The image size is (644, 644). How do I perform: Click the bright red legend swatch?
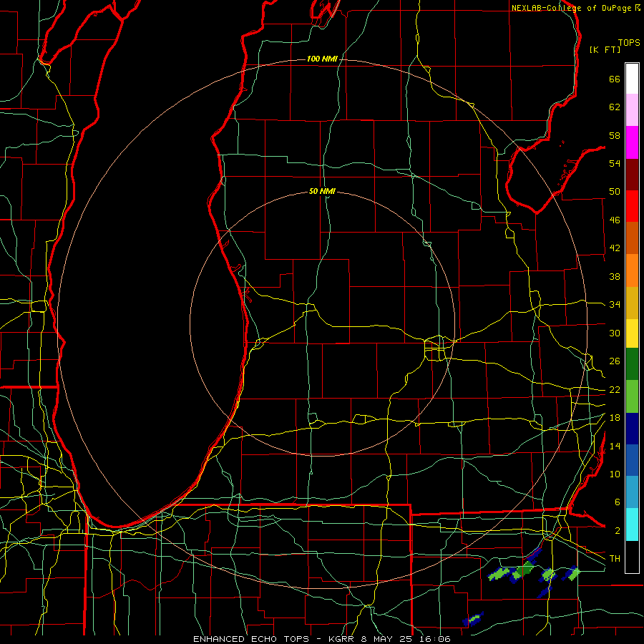[x=632, y=206]
